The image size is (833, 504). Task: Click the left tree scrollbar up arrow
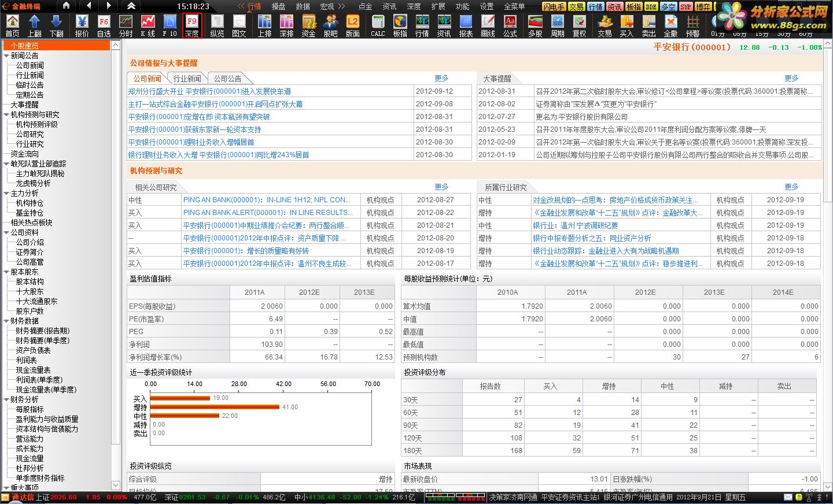click(115, 46)
